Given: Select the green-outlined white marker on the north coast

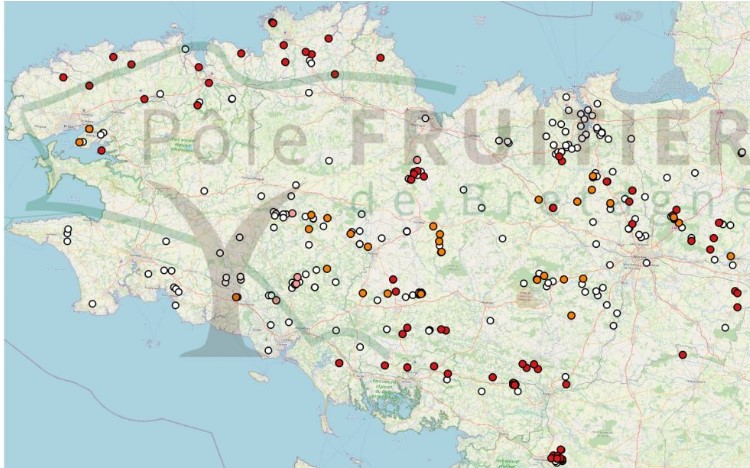Looking at the screenshot, I should (x=186, y=49).
